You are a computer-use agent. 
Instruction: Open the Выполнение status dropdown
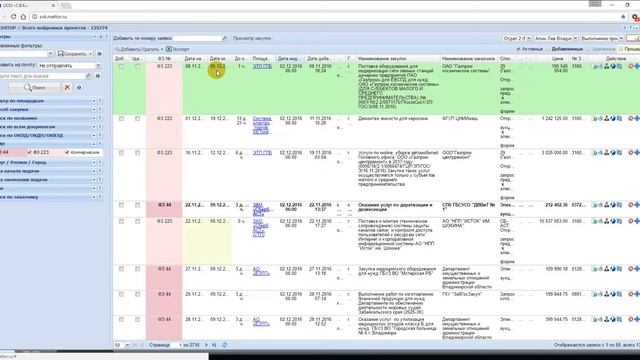621,38
